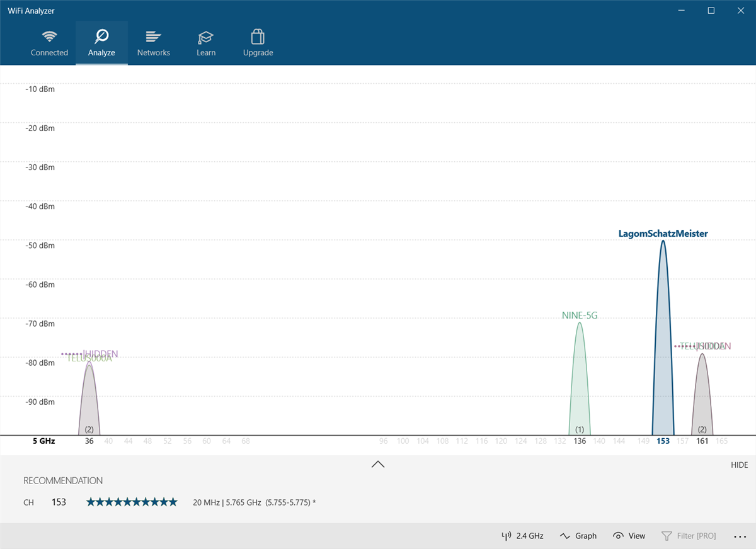The height and width of the screenshot is (549, 756).
Task: Collapse the recommendation panel chevron
Action: click(377, 464)
